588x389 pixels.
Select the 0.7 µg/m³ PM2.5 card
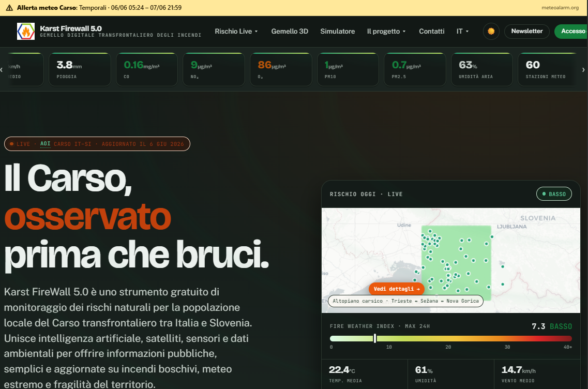[x=415, y=69]
